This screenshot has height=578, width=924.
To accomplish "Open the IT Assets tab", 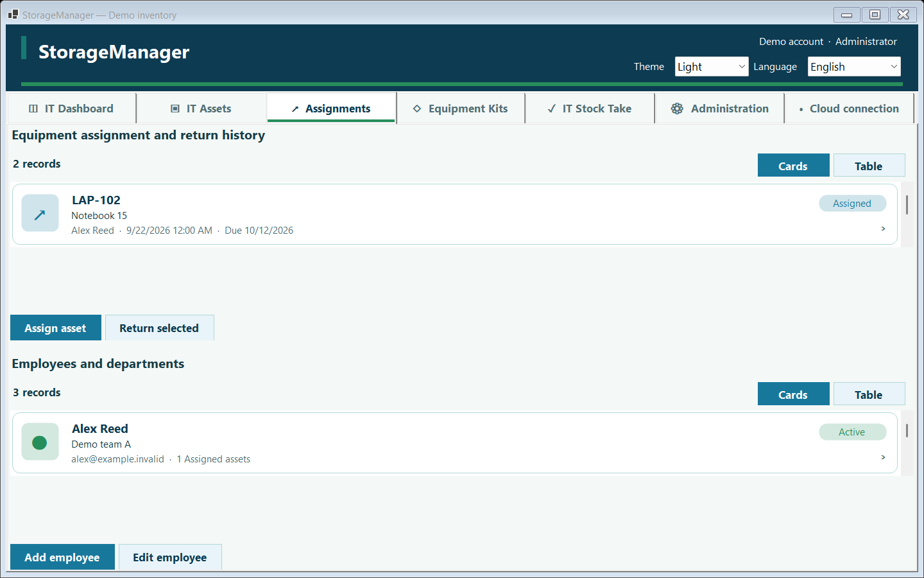I will (x=201, y=109).
